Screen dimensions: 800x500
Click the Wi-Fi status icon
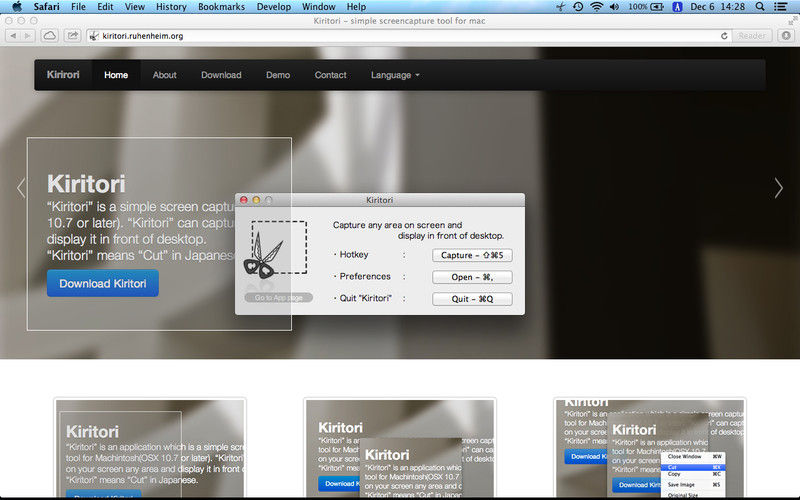pos(596,7)
